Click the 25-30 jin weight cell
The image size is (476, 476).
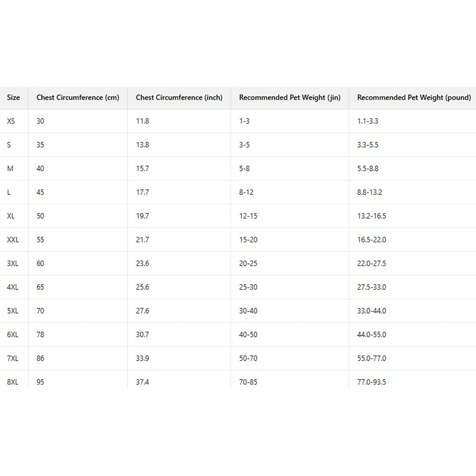coord(248,287)
